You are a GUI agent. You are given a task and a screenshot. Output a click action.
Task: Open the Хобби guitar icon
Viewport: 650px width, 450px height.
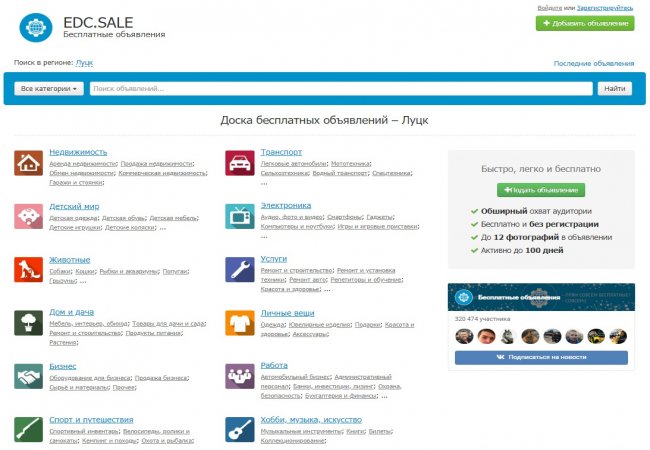click(x=239, y=429)
